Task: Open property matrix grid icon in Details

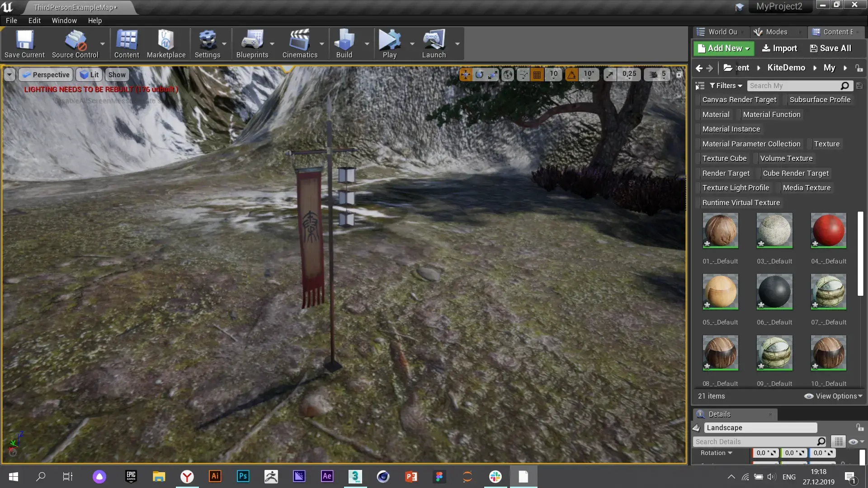Action: point(838,441)
